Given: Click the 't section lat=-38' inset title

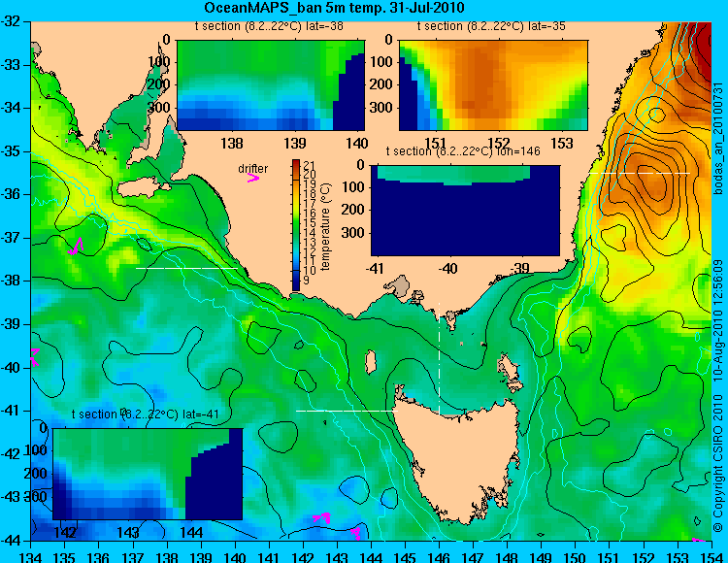Looking at the screenshot, I should (269, 26).
